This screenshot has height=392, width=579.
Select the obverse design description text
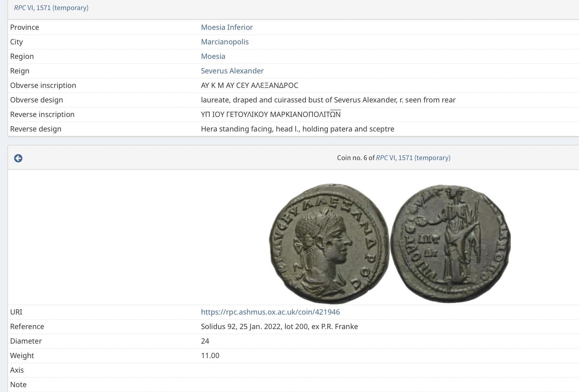tap(328, 100)
